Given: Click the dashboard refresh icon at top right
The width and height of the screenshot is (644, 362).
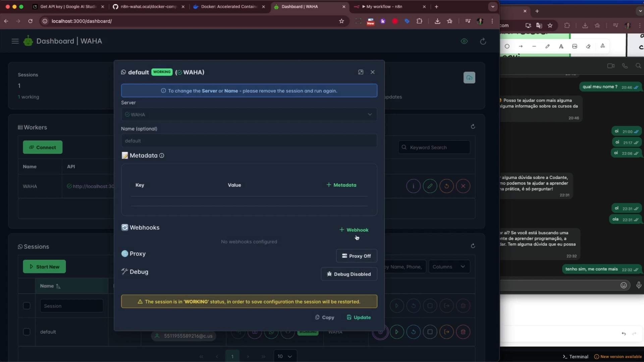Looking at the screenshot, I should click(x=483, y=41).
